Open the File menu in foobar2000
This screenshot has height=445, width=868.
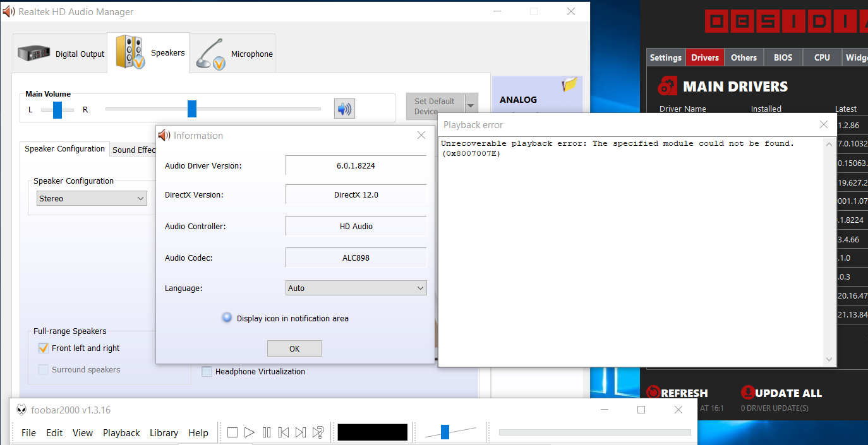tap(28, 432)
